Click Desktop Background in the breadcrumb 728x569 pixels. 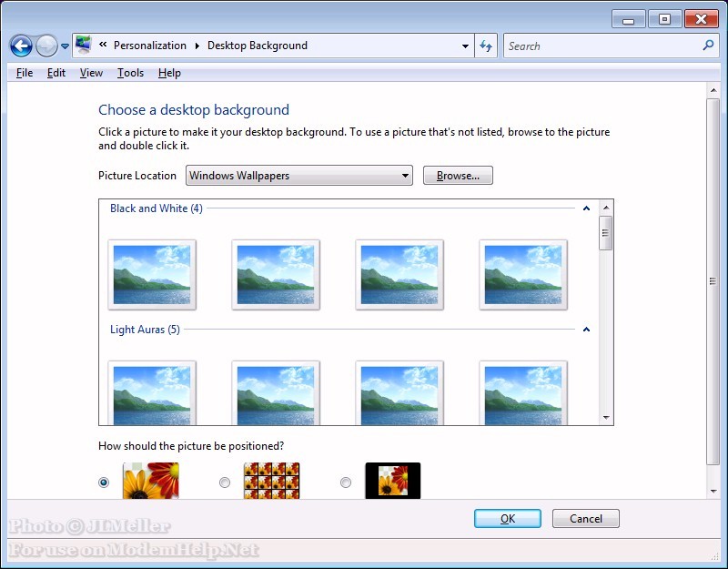258,46
